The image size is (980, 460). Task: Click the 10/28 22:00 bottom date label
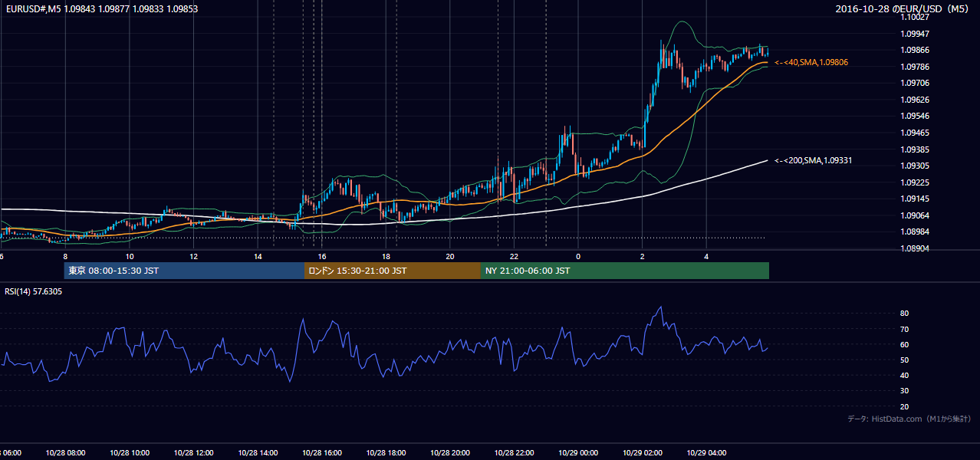pos(514,452)
